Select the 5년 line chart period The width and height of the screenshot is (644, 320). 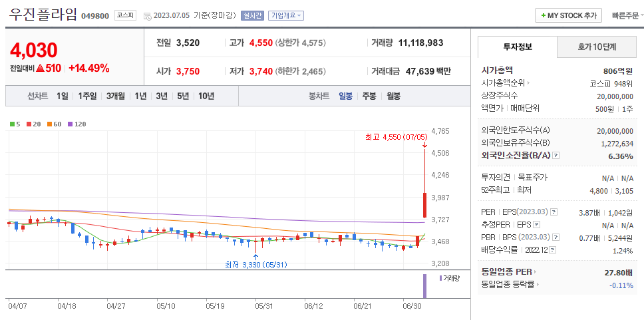[x=183, y=96]
